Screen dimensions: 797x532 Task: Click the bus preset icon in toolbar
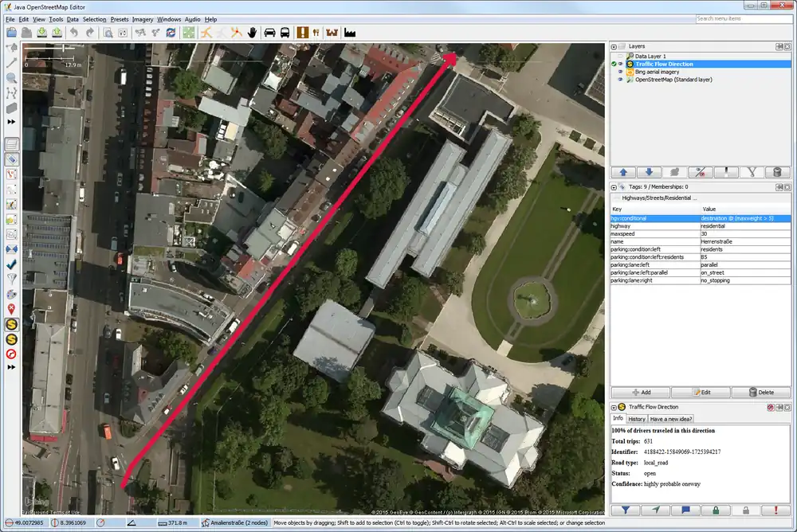(x=285, y=33)
